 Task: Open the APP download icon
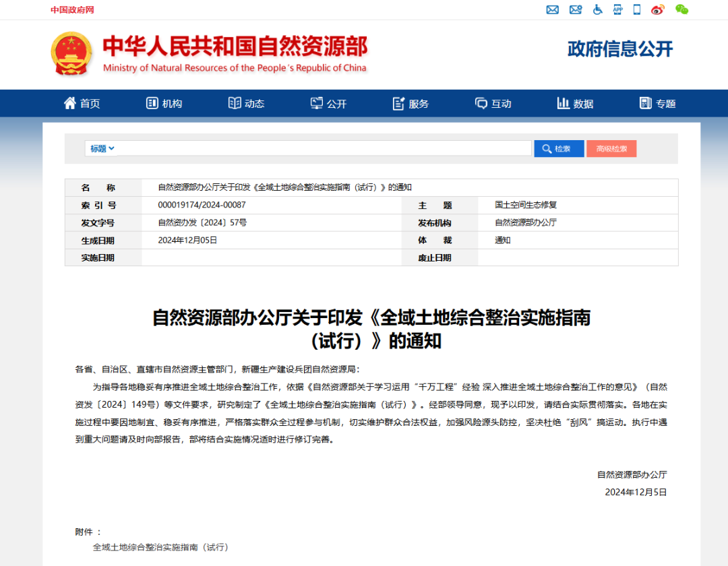tap(617, 9)
